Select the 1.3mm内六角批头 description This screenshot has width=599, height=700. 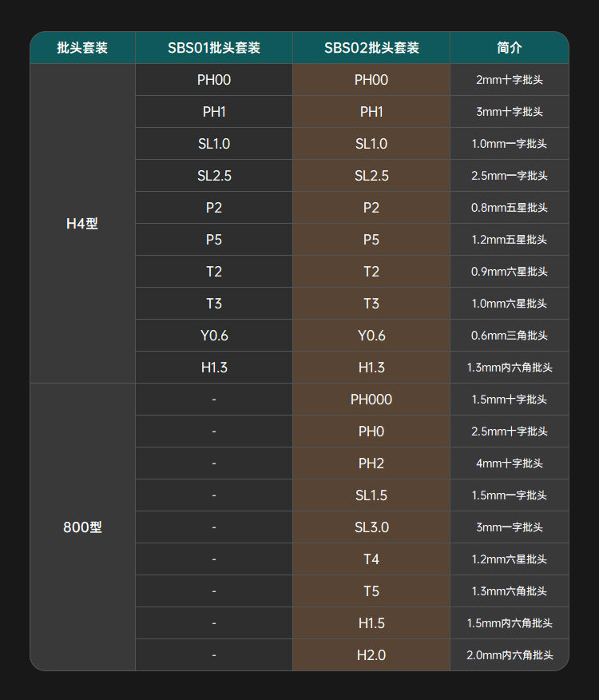click(x=510, y=368)
